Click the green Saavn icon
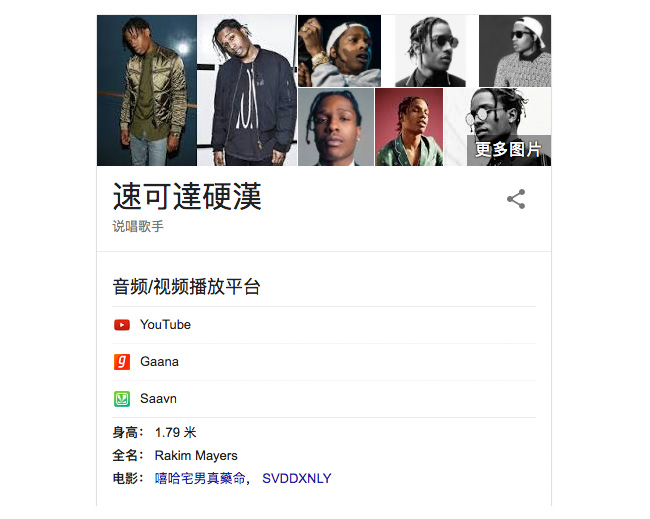This screenshot has height=519, width=650. [122, 399]
